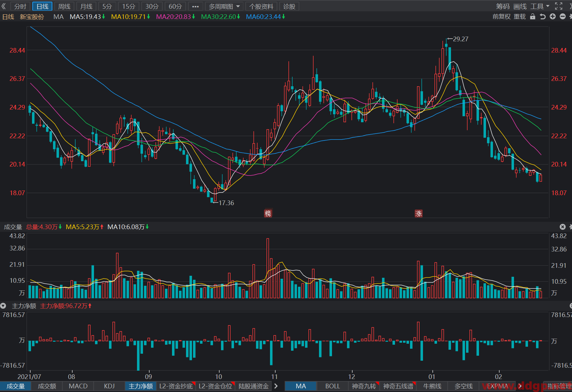Screen dimensions: 572x392
Task: Open the 多周期图 dropdown
Action: click(x=224, y=6)
